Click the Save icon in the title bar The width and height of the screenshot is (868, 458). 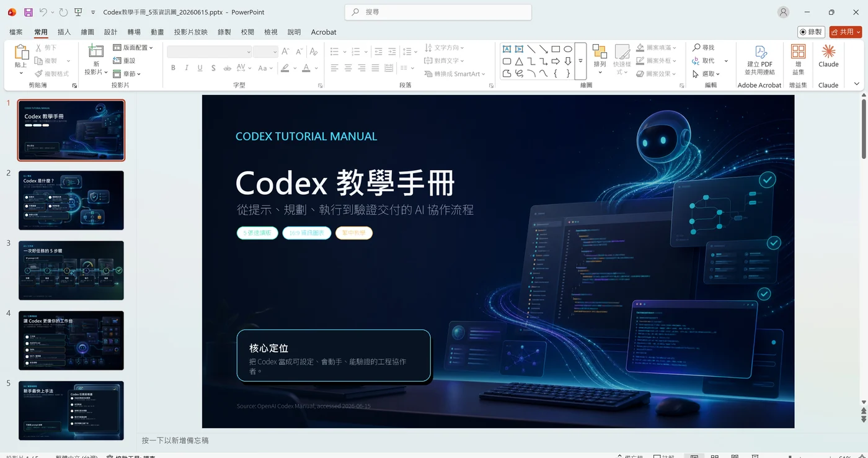(x=29, y=12)
